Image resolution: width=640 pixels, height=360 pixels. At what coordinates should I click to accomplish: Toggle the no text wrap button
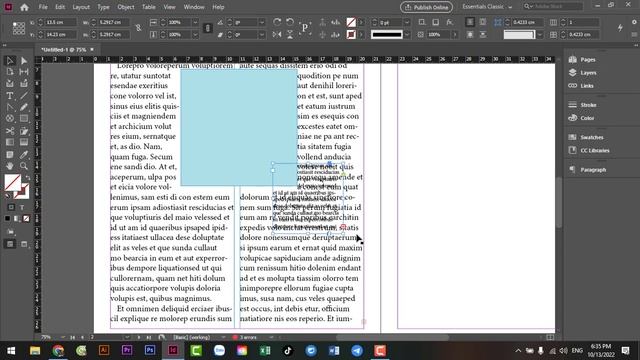tap(470, 22)
